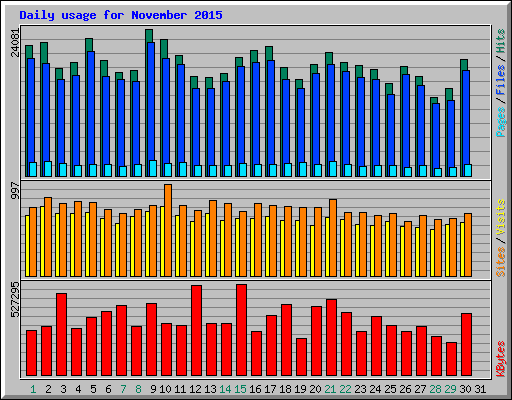Select the red KBytes bar for day 12
Image resolution: width=512 pixels, height=400 pixels.
pyautogui.click(x=196, y=330)
